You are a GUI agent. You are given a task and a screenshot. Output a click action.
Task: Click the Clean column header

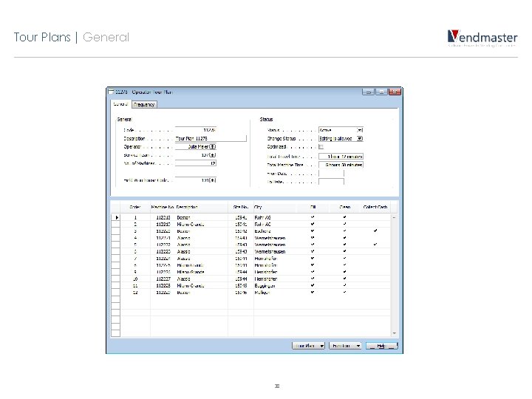coord(345,207)
